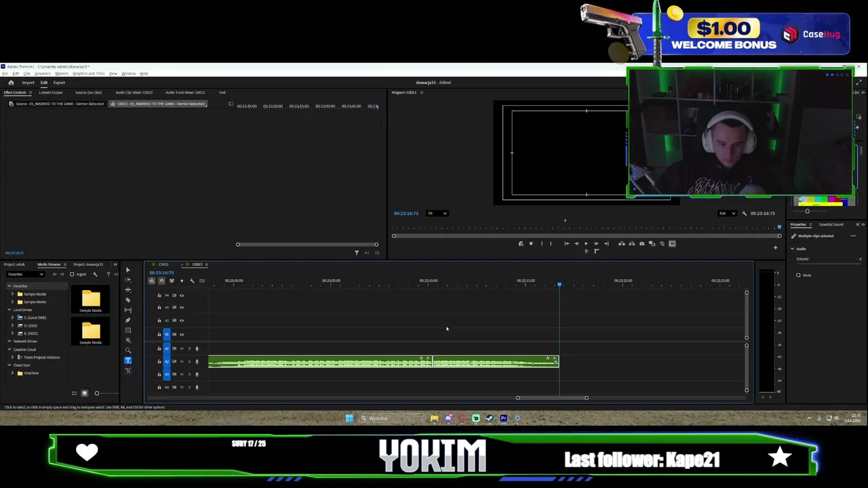The image size is (868, 488).
Task: Open the Export workspace
Action: (x=59, y=83)
